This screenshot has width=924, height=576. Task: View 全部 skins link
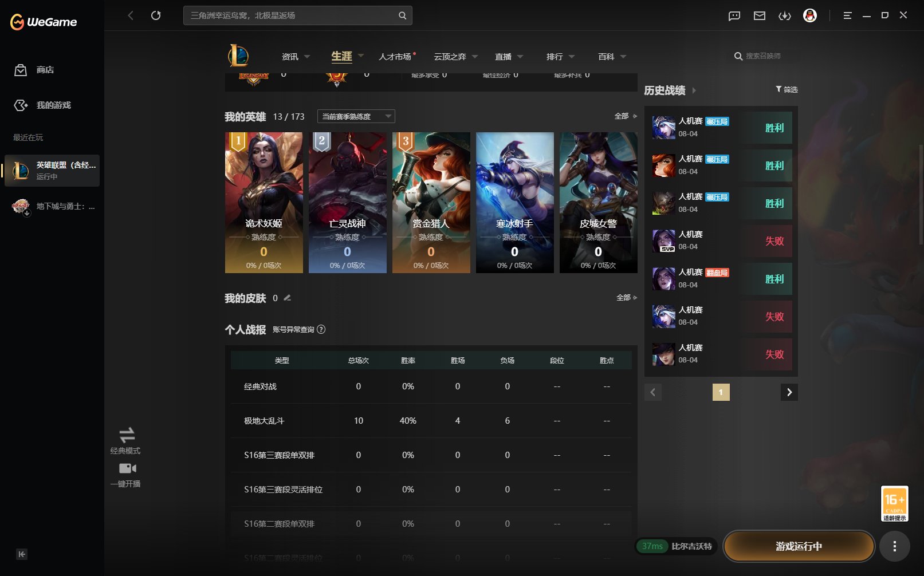(627, 298)
